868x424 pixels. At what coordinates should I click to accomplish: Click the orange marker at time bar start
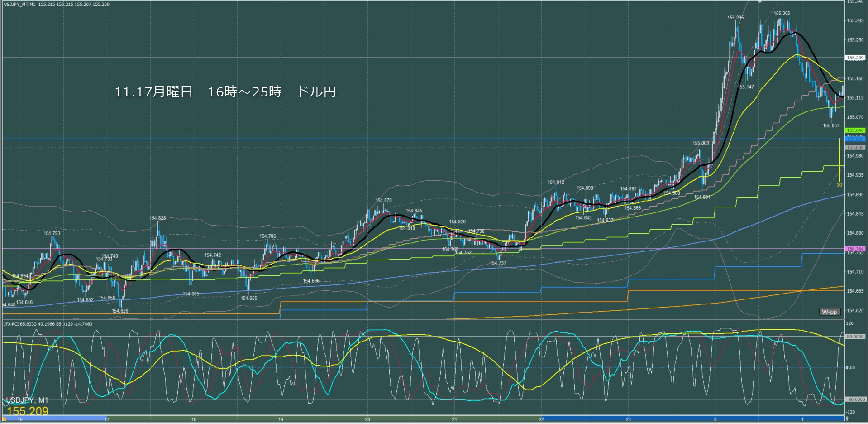point(5,419)
